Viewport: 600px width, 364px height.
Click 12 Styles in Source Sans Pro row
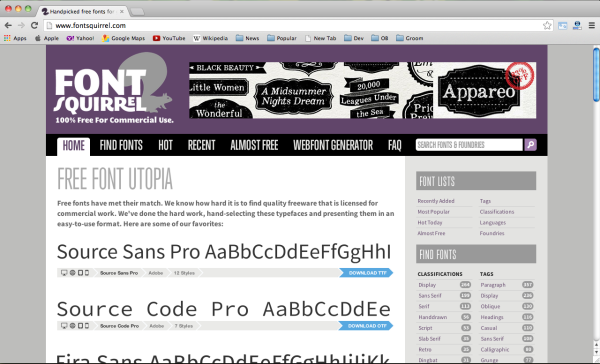pos(184,273)
